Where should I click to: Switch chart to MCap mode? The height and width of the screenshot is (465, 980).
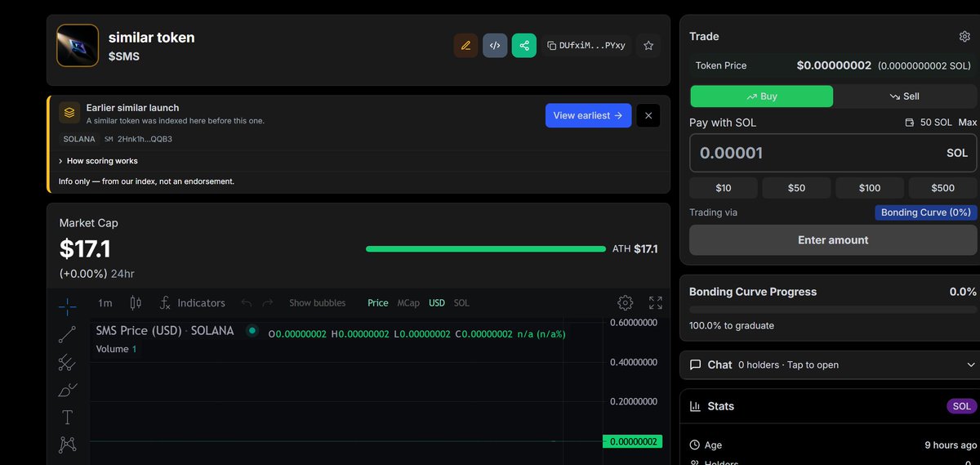tap(408, 303)
